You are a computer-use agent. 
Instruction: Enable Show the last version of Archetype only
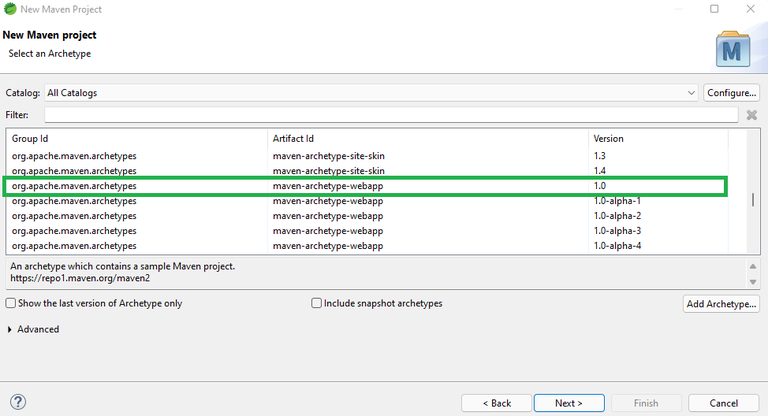[10, 303]
